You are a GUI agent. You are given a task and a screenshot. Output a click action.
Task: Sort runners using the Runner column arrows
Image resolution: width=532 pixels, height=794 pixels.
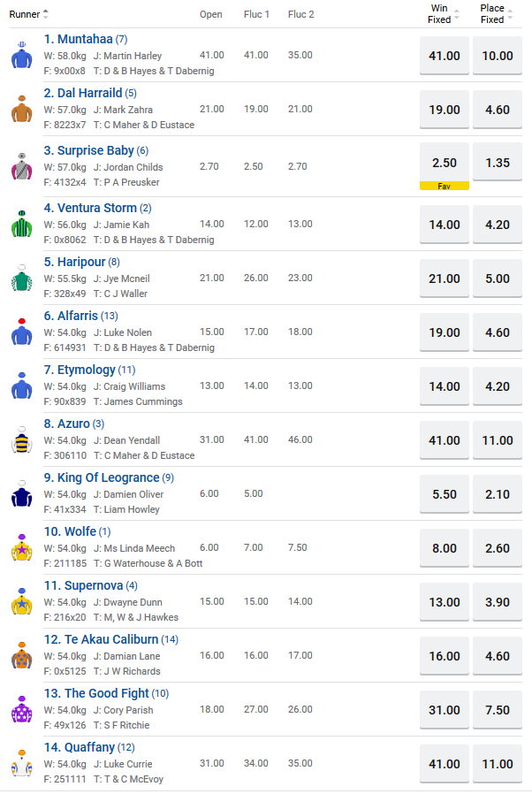pos(46,14)
